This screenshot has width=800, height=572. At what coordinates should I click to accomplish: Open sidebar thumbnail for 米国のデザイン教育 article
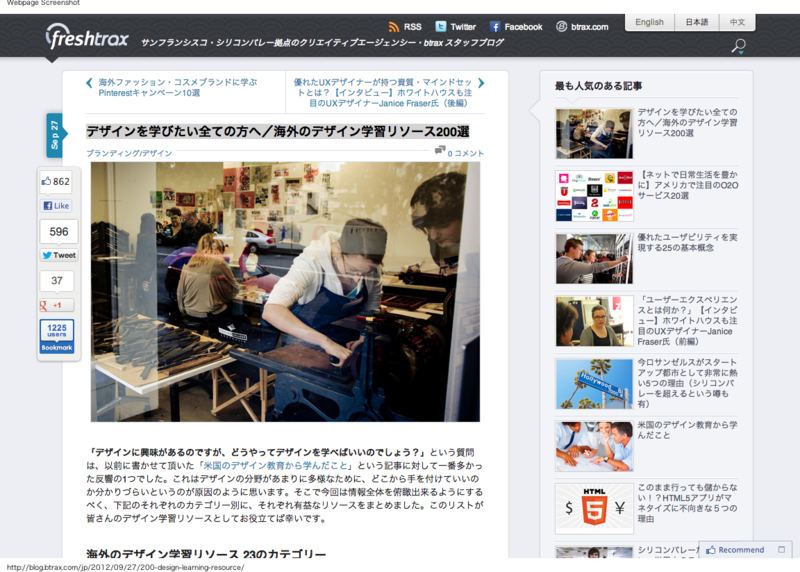(x=594, y=446)
